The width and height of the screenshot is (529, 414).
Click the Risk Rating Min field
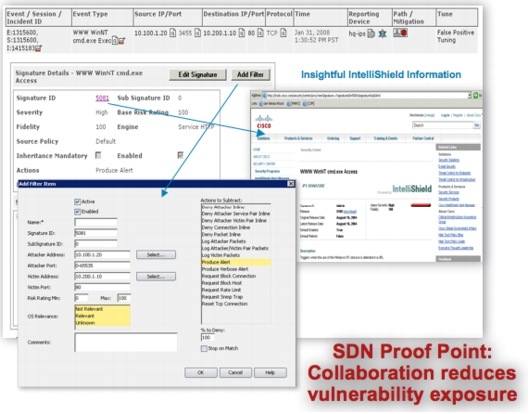[x=81, y=298]
